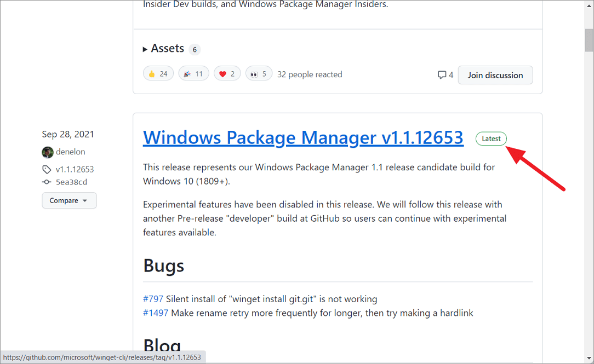Click the commit icon next to 5ea38cd
Image resolution: width=594 pixels, height=364 pixels.
click(47, 182)
